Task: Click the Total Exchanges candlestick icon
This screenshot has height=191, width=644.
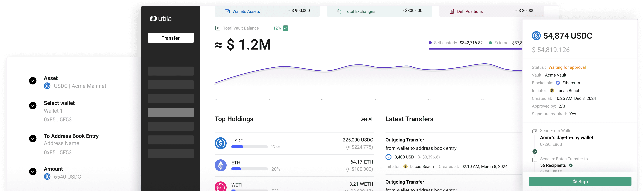Action: coord(339,11)
